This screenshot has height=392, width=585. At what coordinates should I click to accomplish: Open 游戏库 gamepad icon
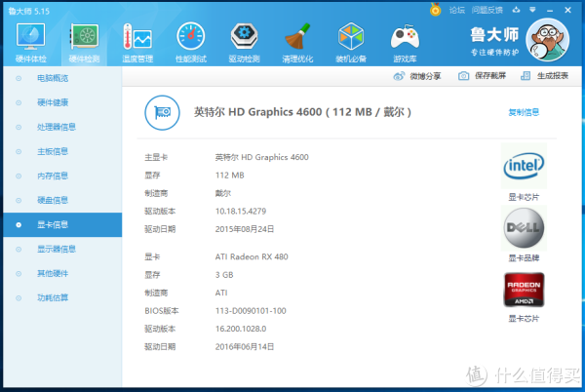[x=405, y=42]
